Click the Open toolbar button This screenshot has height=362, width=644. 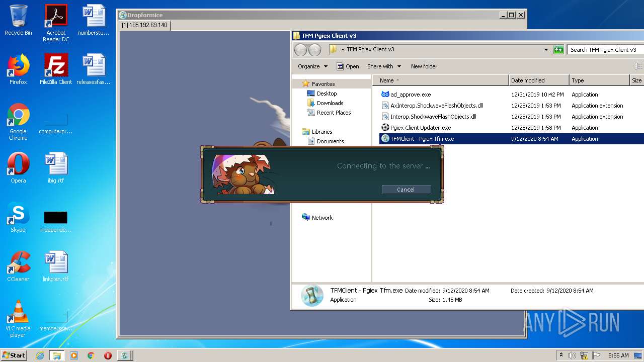coord(348,66)
